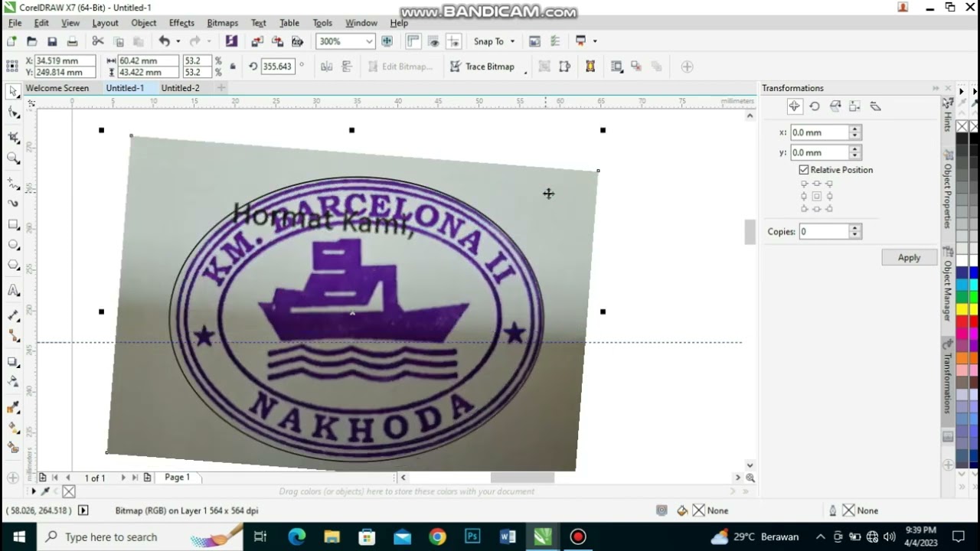Select the Pick tool in toolbox
Viewport: 980px width, 551px height.
click(x=13, y=92)
